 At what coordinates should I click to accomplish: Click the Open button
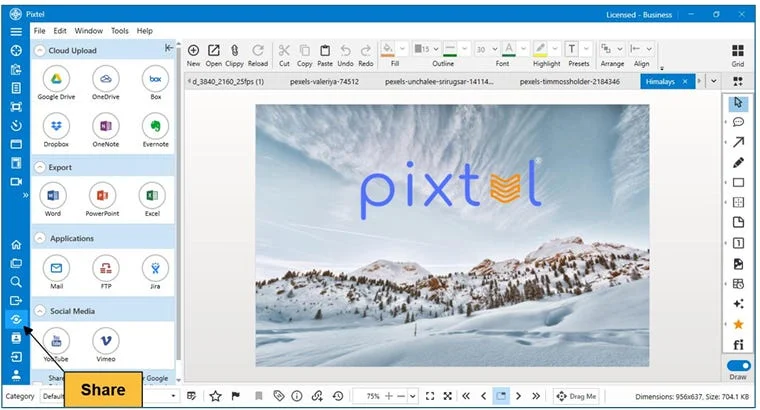213,55
